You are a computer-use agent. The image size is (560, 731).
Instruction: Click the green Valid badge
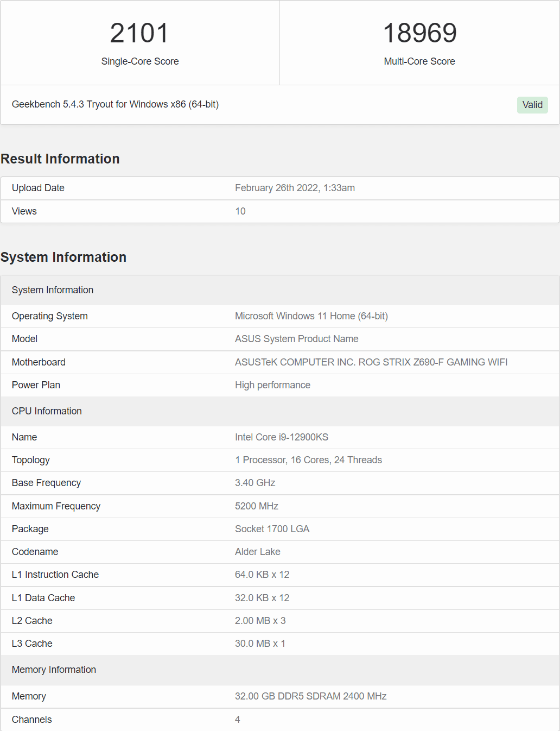(532, 105)
